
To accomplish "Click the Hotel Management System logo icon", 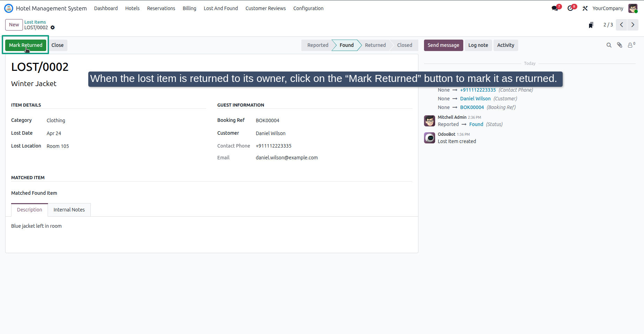I will tap(8, 8).
